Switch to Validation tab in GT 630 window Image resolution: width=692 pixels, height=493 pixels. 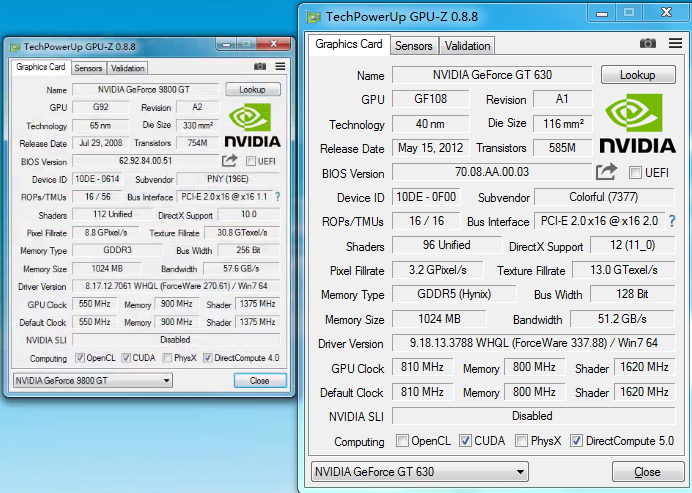[467, 46]
